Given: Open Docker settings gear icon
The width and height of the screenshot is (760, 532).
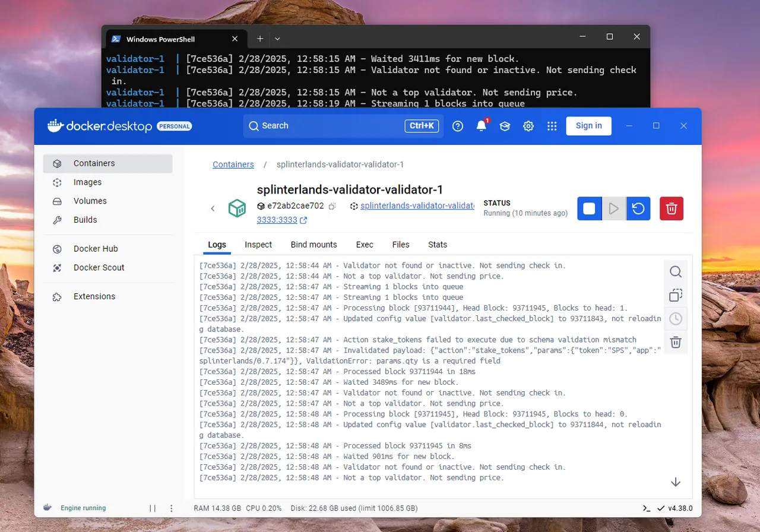Looking at the screenshot, I should point(528,126).
